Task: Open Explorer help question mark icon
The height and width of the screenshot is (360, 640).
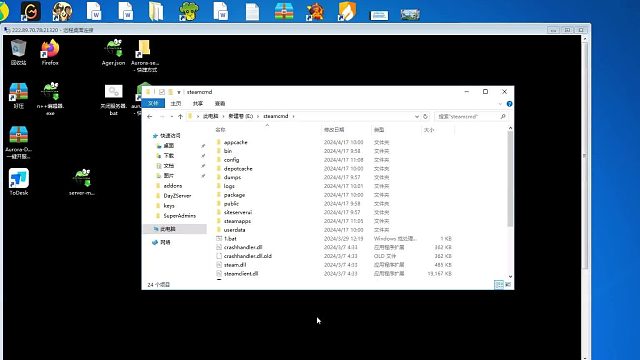Action: click(x=509, y=104)
